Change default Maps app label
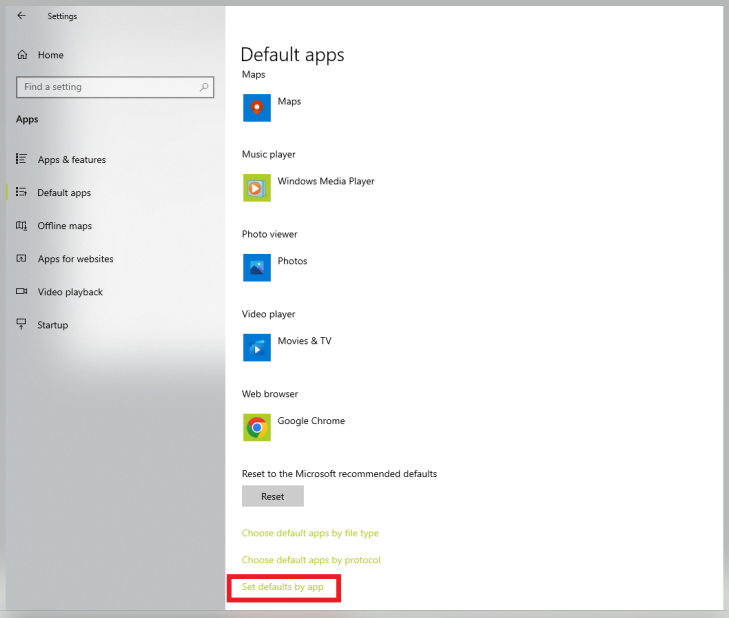The width and height of the screenshot is (729, 618). (x=289, y=101)
